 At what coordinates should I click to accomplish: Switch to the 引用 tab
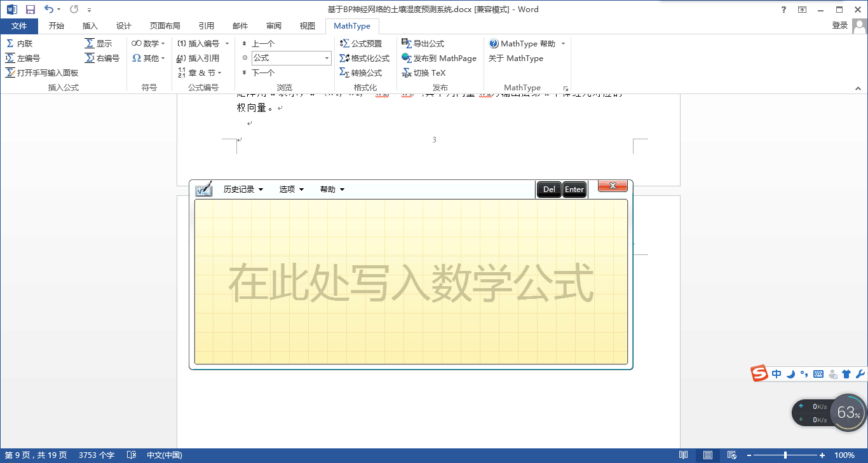tap(206, 25)
